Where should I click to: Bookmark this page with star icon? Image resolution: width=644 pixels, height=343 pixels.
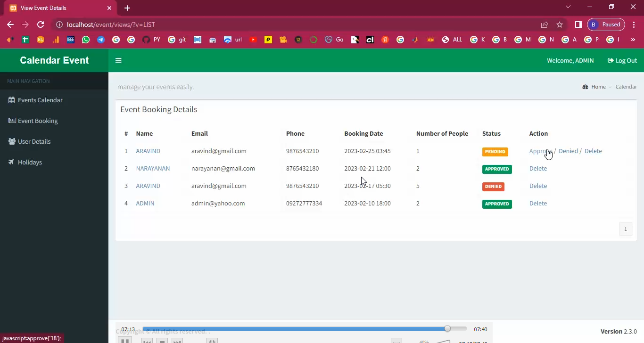(x=560, y=24)
